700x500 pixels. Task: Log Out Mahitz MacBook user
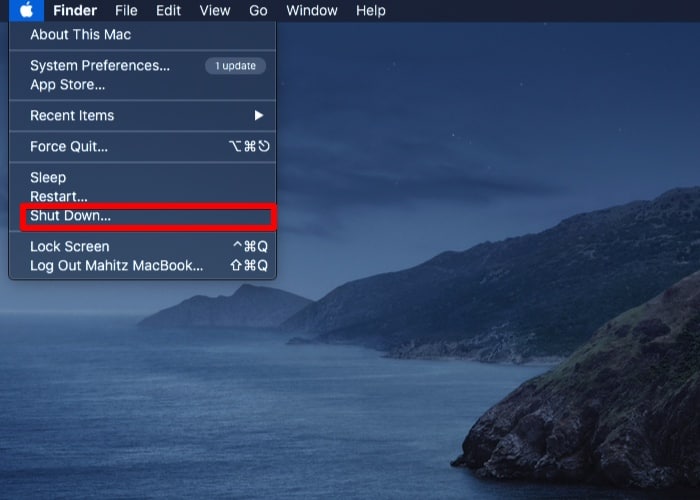(116, 266)
